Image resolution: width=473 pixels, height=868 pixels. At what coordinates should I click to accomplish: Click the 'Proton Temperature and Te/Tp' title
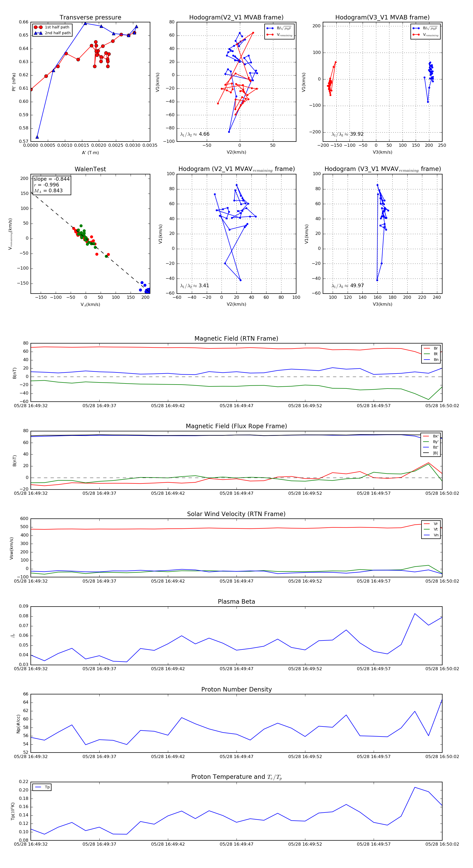pos(236,777)
